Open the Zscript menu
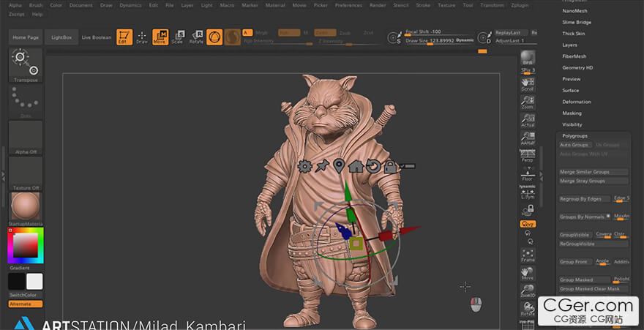This screenshot has height=330, width=644. (16, 15)
